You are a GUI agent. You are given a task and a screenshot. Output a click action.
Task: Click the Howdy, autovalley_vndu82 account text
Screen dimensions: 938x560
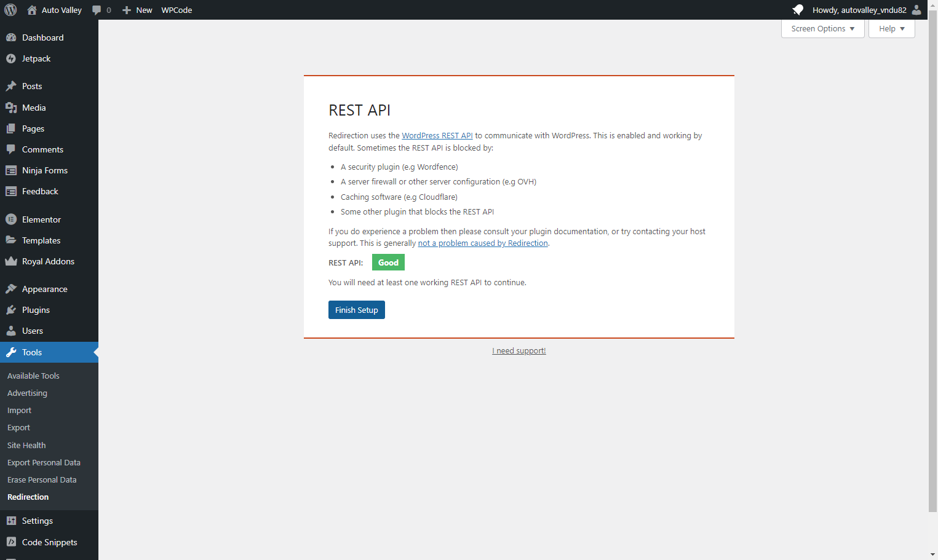coord(859,10)
